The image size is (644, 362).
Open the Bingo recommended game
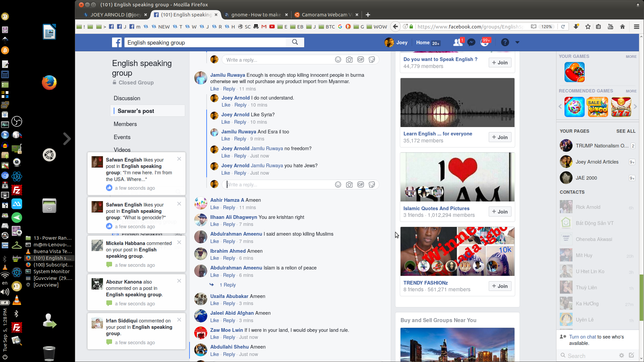598,107
